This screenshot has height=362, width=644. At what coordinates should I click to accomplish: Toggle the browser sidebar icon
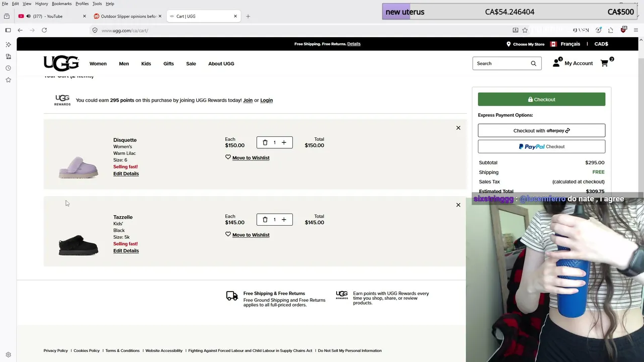click(8, 30)
